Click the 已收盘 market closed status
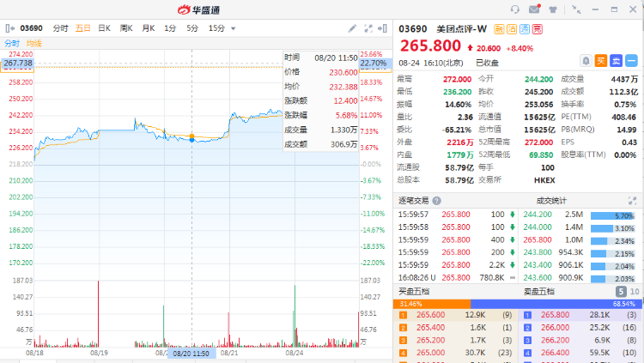Screen dimensions: 644x363 point(487,63)
